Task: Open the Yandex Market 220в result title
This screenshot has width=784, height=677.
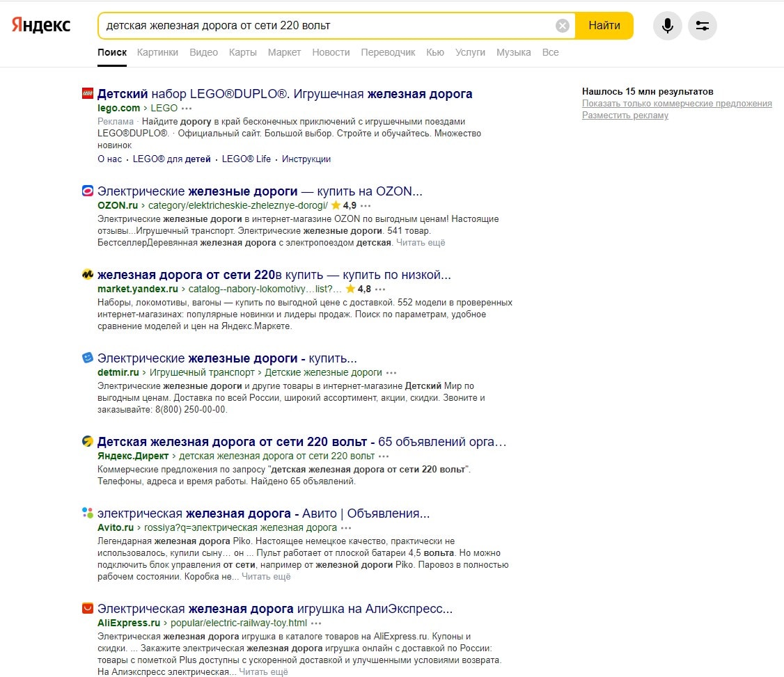Action: 274,275
